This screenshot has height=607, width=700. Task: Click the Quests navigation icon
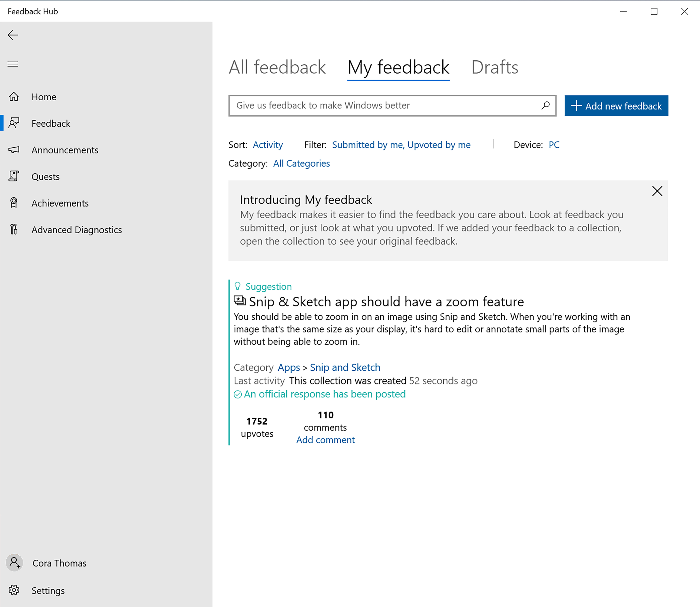(x=15, y=176)
